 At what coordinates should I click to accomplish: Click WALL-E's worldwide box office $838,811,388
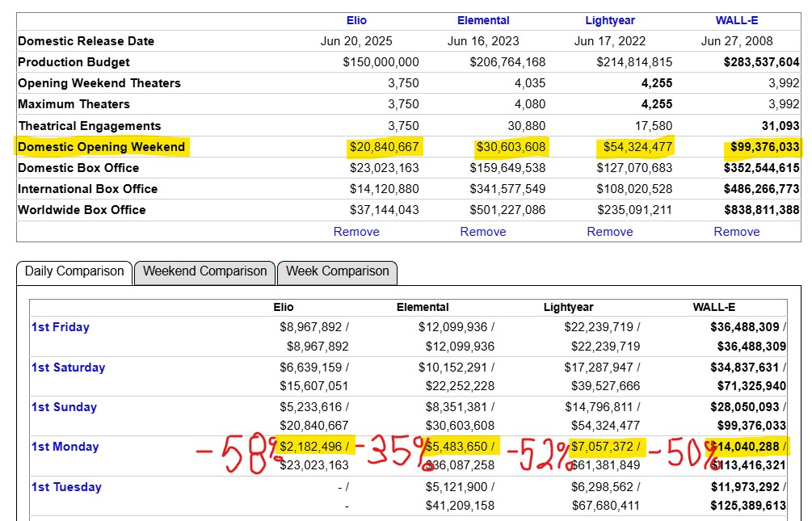tap(761, 210)
